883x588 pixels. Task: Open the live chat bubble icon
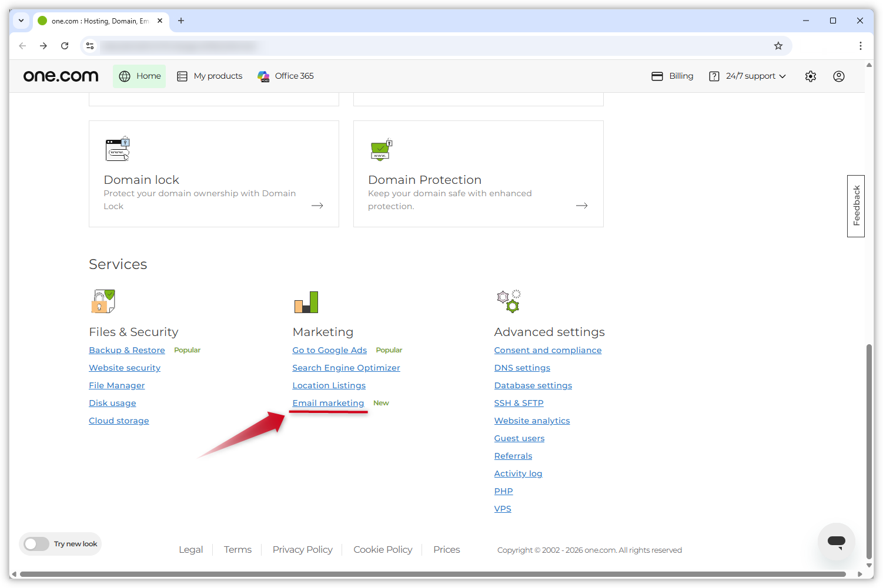pos(836,541)
